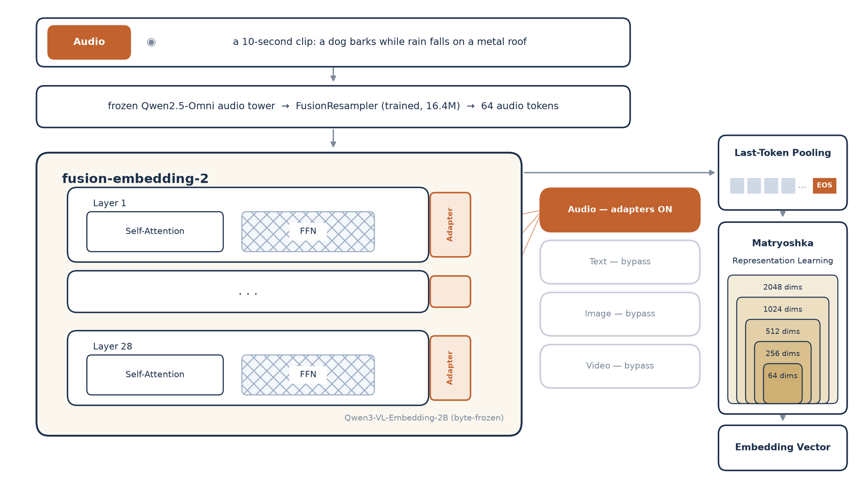Choose the "Video — bypass" box

click(x=620, y=366)
